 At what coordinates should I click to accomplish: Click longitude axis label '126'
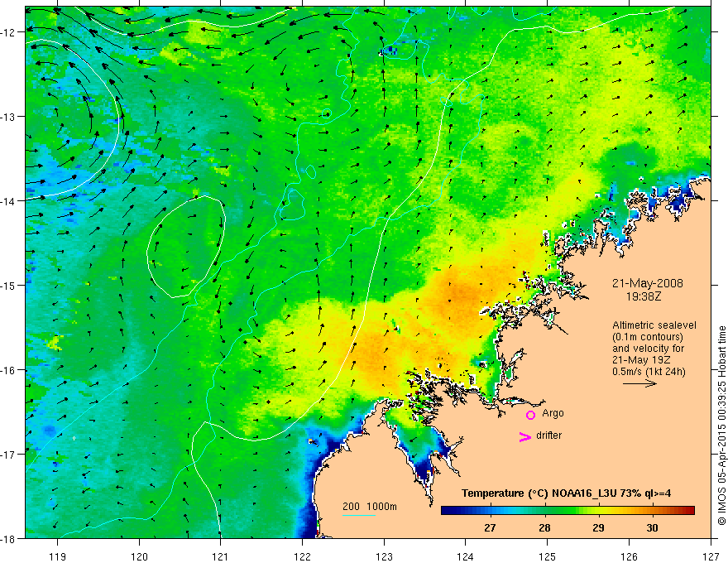click(629, 556)
